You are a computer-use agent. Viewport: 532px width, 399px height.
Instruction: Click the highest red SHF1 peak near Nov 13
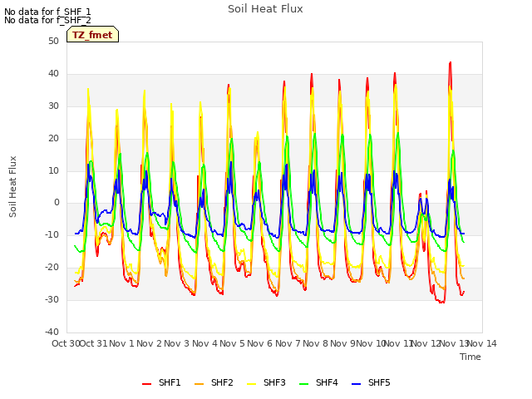pyautogui.click(x=451, y=63)
